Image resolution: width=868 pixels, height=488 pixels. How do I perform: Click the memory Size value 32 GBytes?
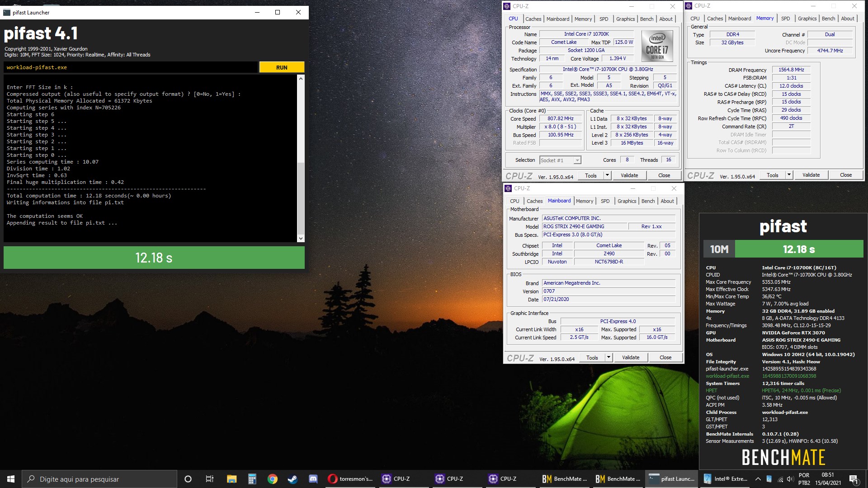[732, 42]
